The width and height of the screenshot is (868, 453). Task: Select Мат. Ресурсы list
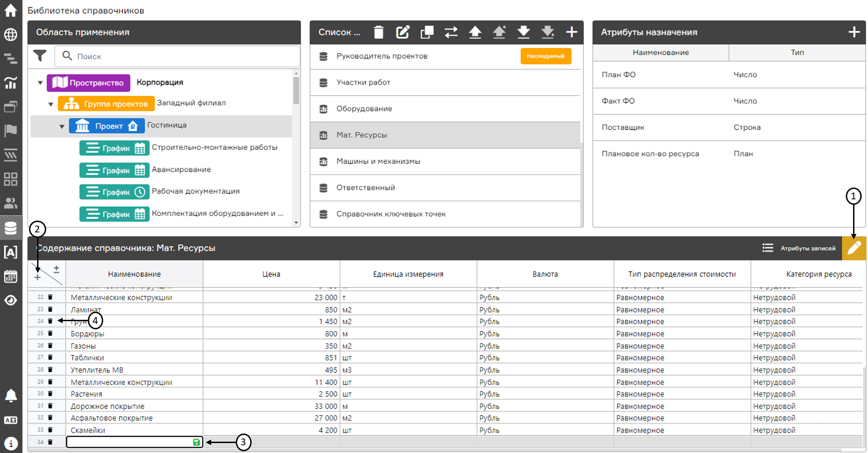point(445,135)
